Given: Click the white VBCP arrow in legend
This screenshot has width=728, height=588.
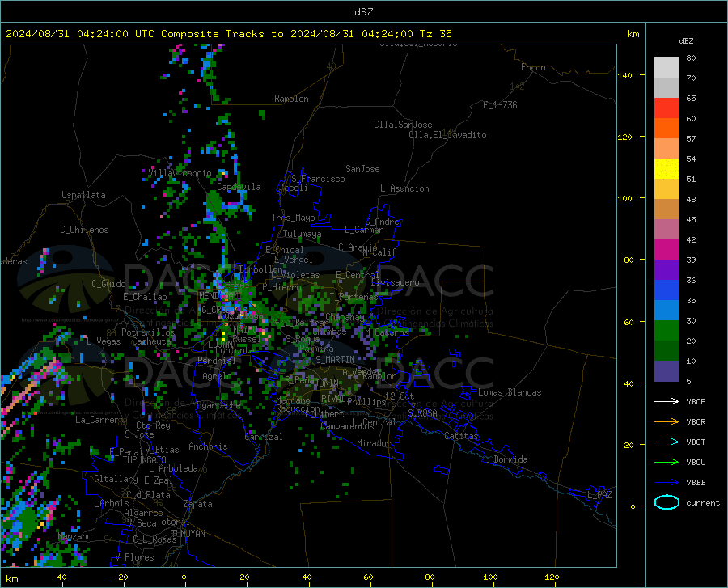Looking at the screenshot, I should pos(667,401).
